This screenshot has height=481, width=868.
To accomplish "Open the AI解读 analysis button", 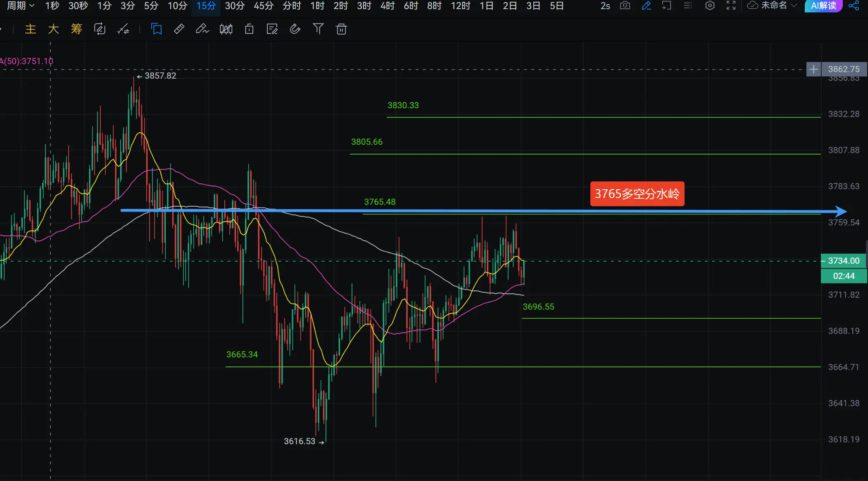I will pyautogui.click(x=823, y=6).
